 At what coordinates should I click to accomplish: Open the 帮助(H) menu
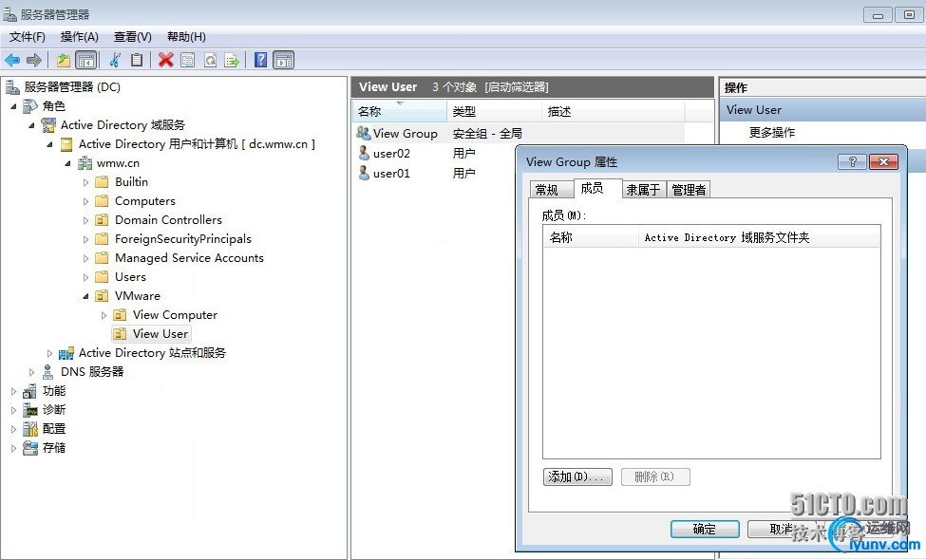[x=186, y=37]
